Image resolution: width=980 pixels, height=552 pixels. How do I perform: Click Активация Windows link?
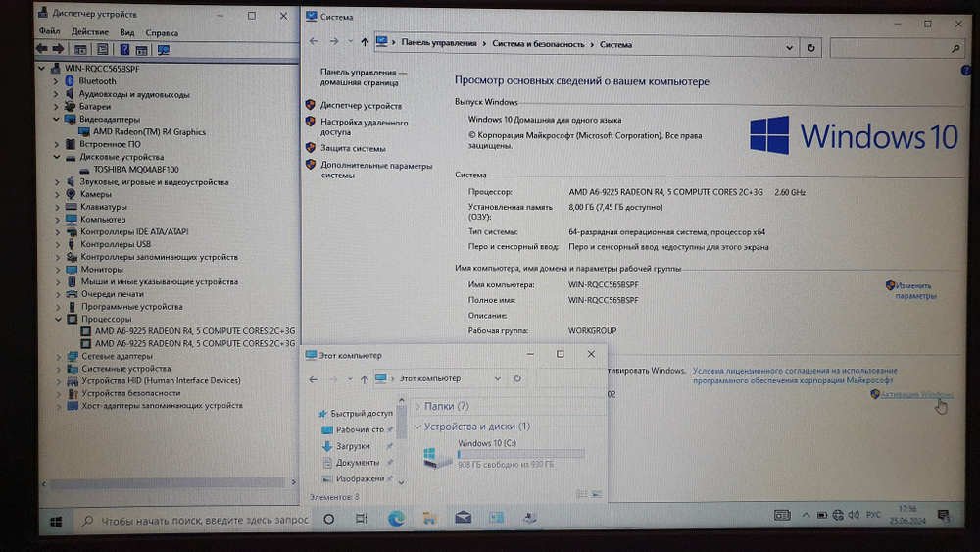coord(917,394)
